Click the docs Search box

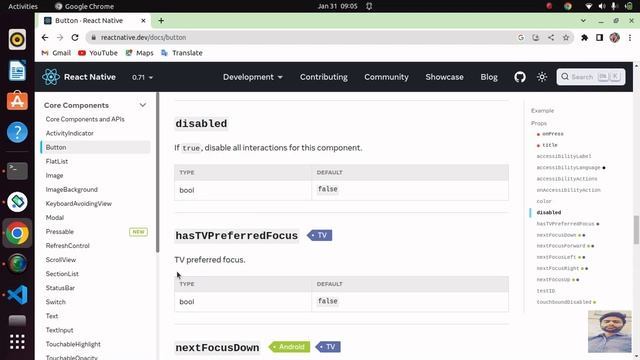click(591, 77)
